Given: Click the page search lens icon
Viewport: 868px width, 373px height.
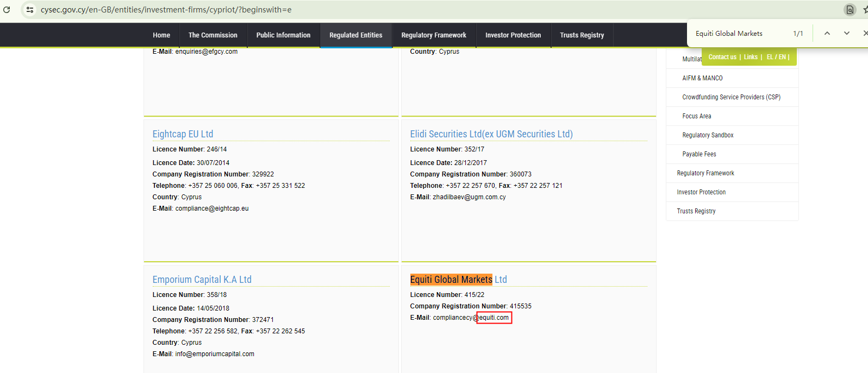Looking at the screenshot, I should [850, 10].
